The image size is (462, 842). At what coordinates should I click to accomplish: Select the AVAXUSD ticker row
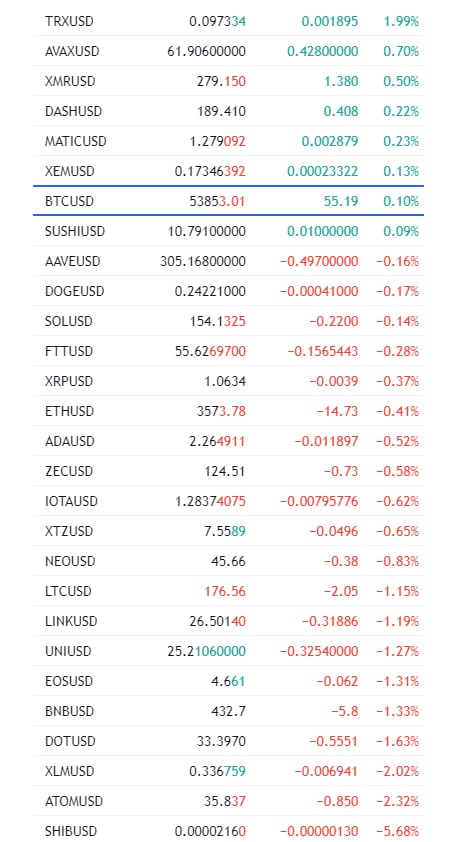[x=228, y=52]
